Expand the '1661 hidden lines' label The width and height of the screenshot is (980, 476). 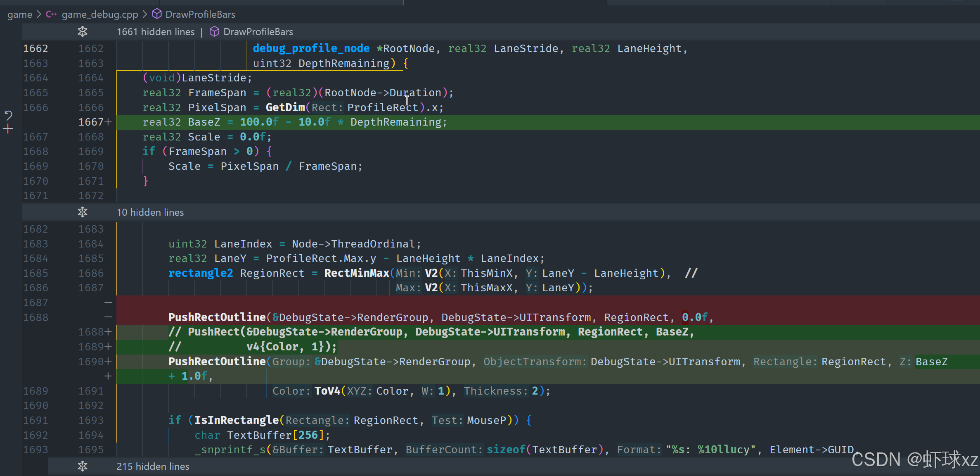click(x=155, y=32)
